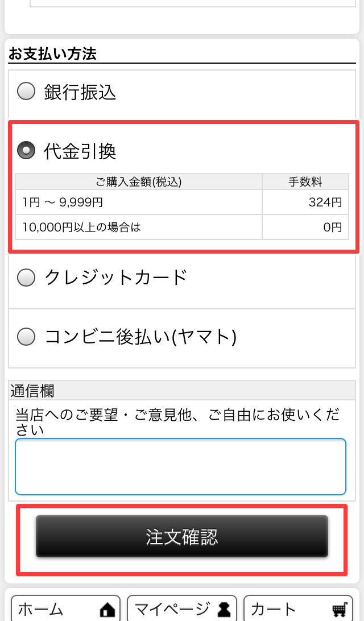Click the コンビニ後払い(ヤマト) label text
This screenshot has height=621, width=364.
(x=140, y=337)
